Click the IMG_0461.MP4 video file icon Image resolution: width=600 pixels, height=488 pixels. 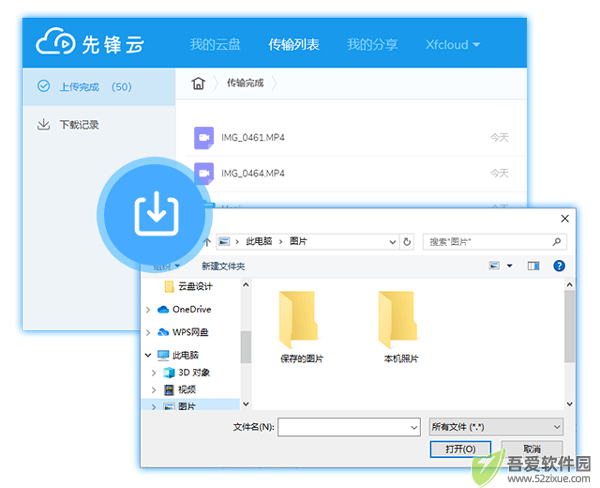pyautogui.click(x=204, y=137)
